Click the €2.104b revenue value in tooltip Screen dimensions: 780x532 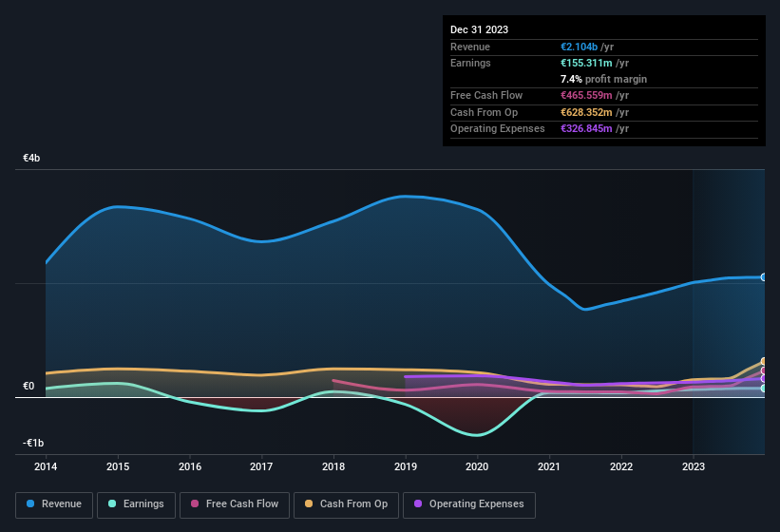(579, 47)
